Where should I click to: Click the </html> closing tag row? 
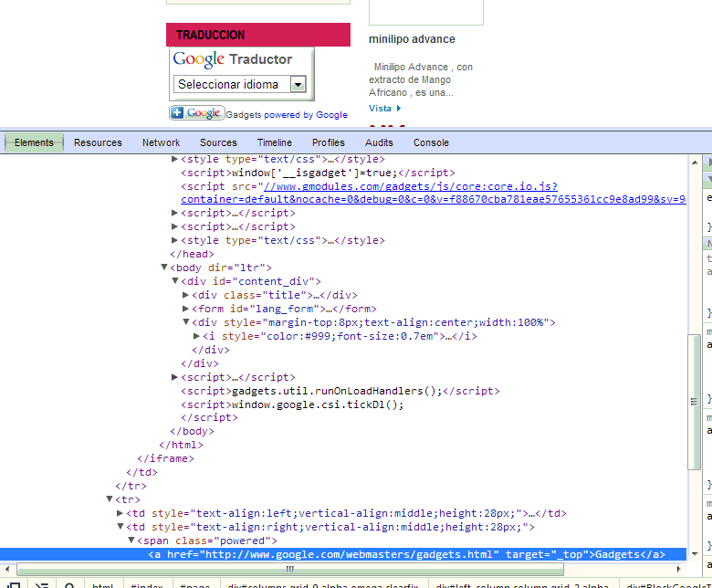tap(181, 445)
